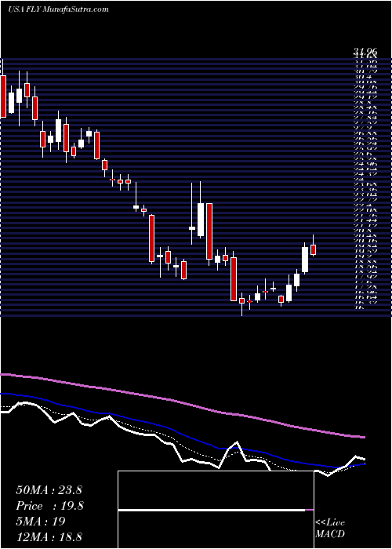Click the '5MA : 19' label
392x549 pixels.
pos(41,522)
